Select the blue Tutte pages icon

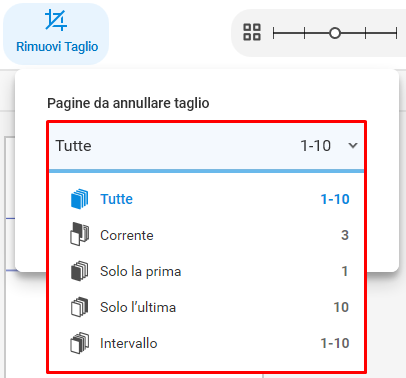[80, 199]
